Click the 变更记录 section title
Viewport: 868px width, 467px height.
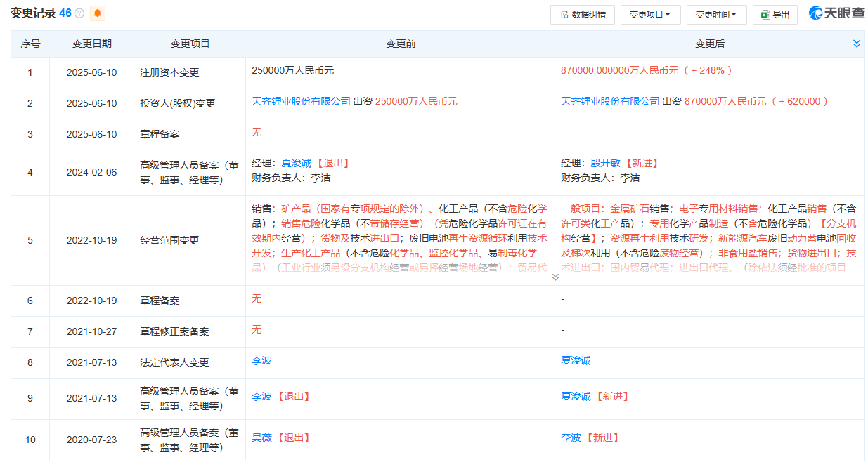click(x=33, y=13)
